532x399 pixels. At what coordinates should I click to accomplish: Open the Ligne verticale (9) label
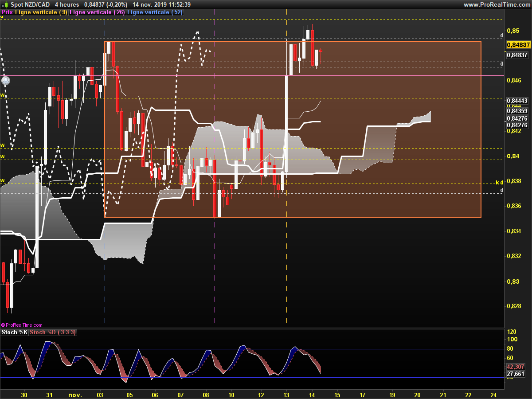41,12
